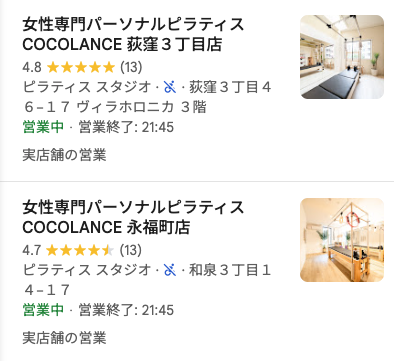Click 営業中 status on the 永福町店 listing
394x361 pixels.
pyautogui.click(x=43, y=310)
